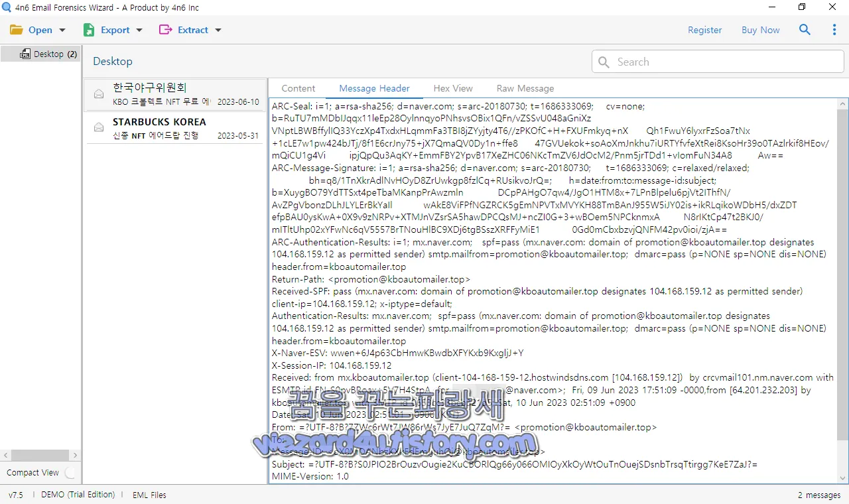Click the Open folder icon
The height and width of the screenshot is (504, 849).
coord(17,30)
